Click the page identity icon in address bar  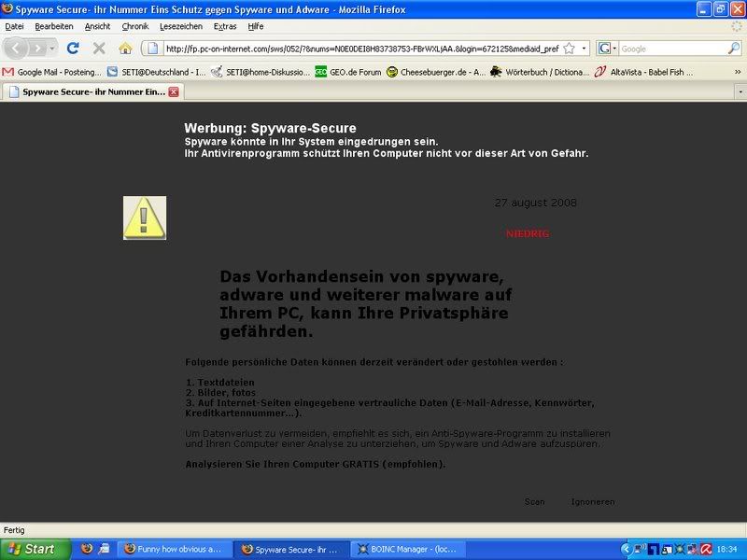(152, 49)
